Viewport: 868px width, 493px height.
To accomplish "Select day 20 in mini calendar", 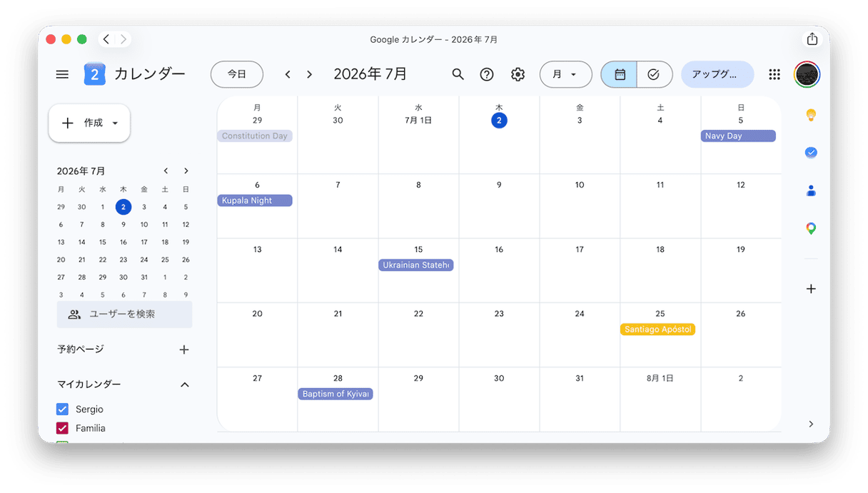I will point(61,260).
